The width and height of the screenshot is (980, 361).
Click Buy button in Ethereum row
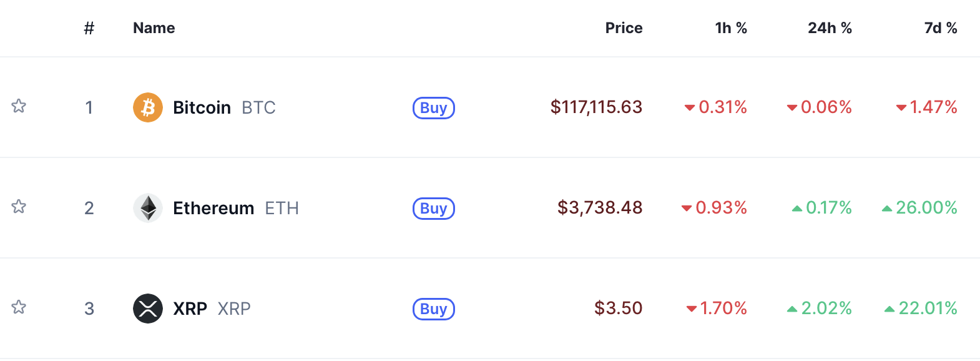point(434,209)
